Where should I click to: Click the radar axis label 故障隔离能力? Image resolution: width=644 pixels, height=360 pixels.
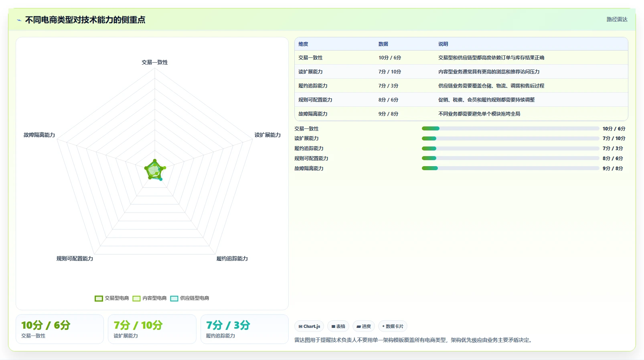pos(39,135)
